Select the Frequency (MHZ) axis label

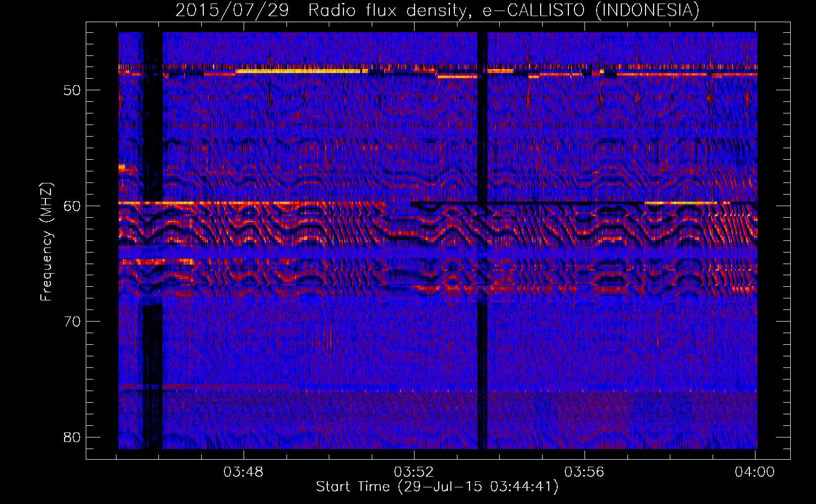click(x=46, y=242)
